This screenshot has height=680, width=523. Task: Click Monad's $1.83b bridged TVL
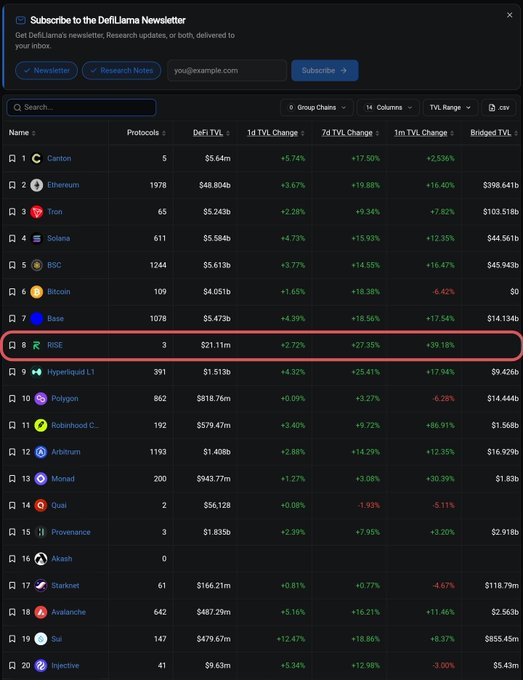tap(507, 479)
